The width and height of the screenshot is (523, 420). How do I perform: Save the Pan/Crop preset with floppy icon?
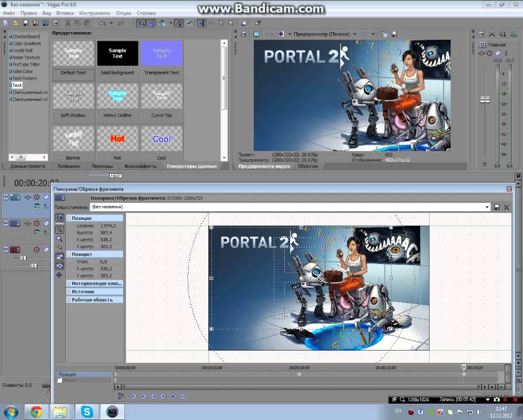point(497,207)
